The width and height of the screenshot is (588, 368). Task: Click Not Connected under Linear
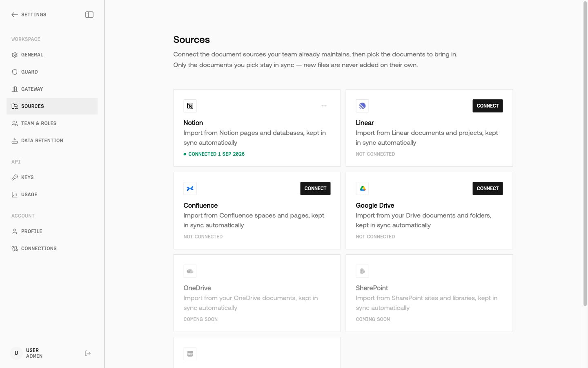coord(375,154)
